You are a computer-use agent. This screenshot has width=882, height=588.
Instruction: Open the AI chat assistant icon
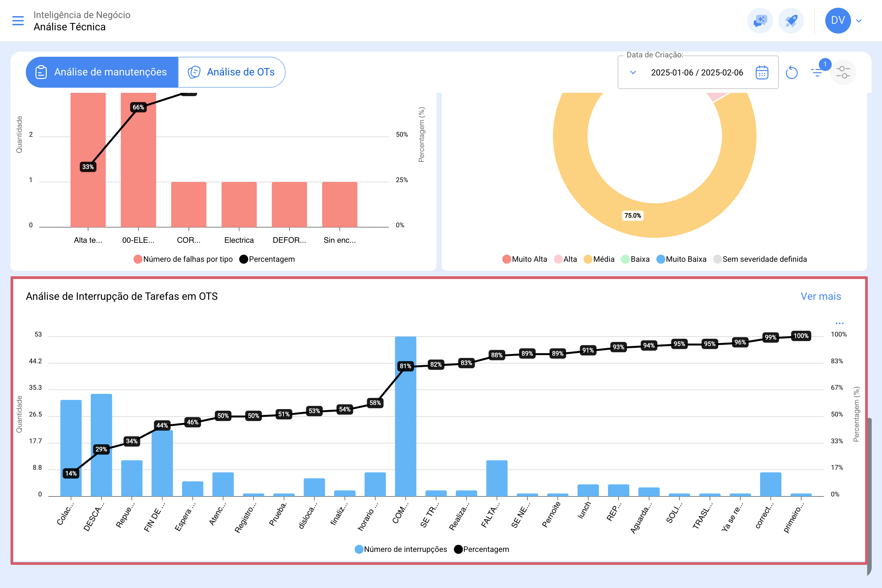760,21
